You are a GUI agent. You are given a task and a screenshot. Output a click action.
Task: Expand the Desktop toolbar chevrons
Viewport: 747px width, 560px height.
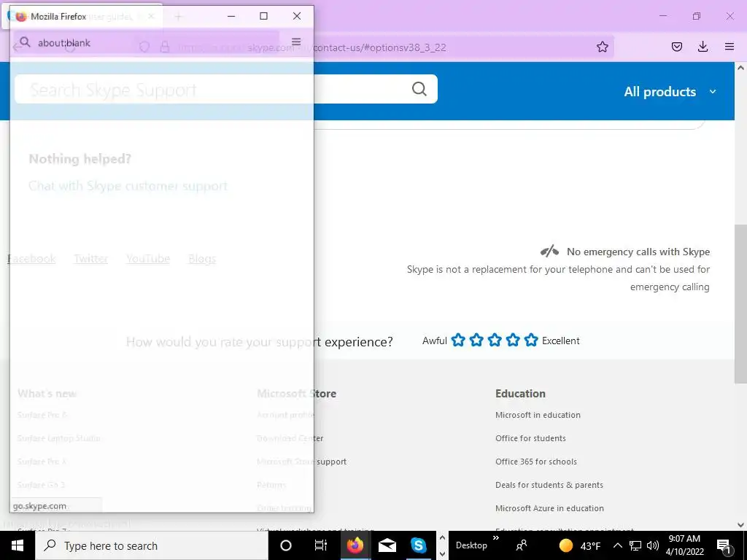(x=496, y=538)
